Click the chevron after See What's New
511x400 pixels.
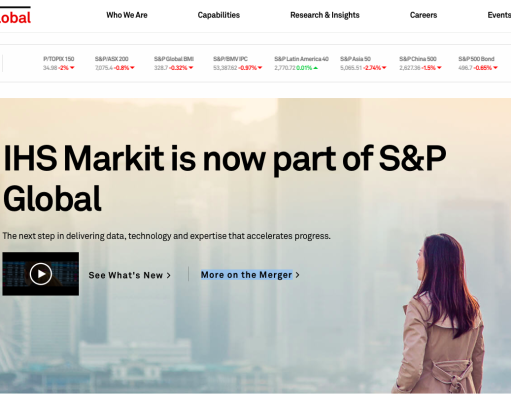[169, 275]
